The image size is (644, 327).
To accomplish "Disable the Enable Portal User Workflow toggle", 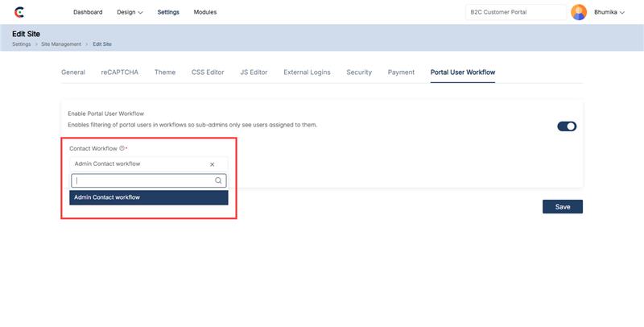I will click(x=567, y=126).
